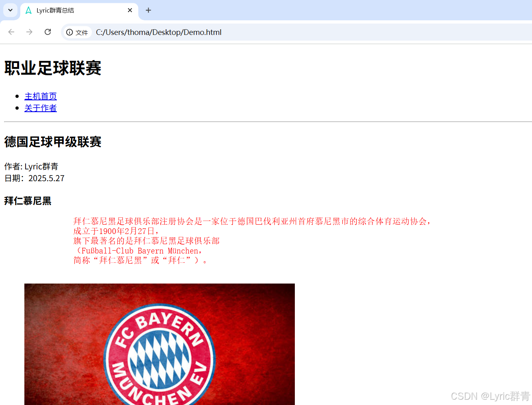Go back to previous page

tap(11, 32)
